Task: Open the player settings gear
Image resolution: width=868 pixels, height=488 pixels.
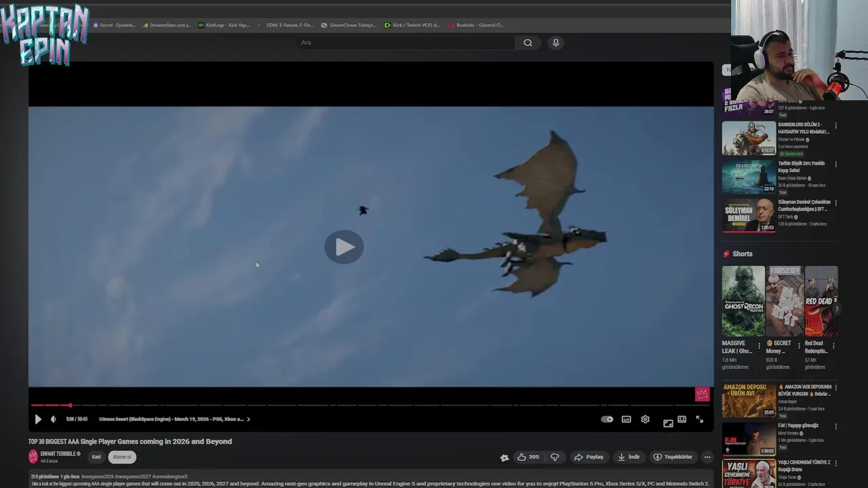Action: [646, 420]
